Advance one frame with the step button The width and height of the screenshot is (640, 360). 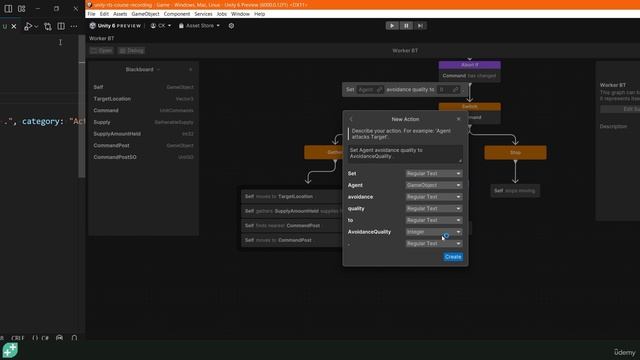[420, 26]
